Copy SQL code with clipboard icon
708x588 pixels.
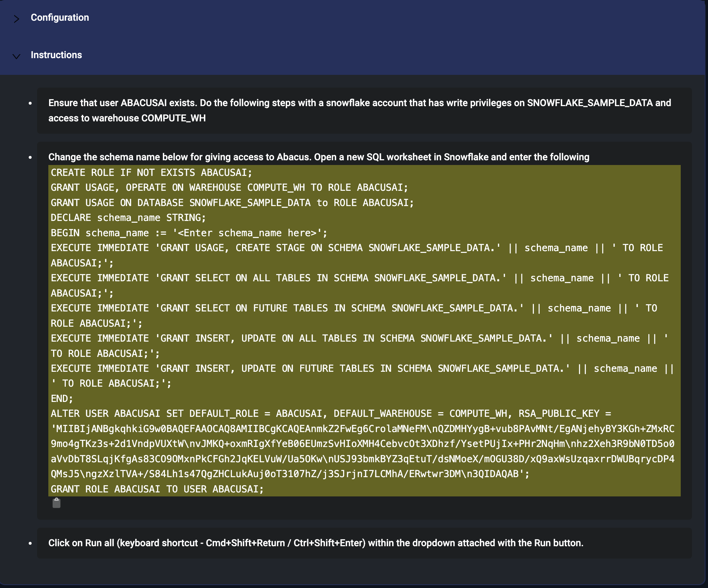pos(56,503)
